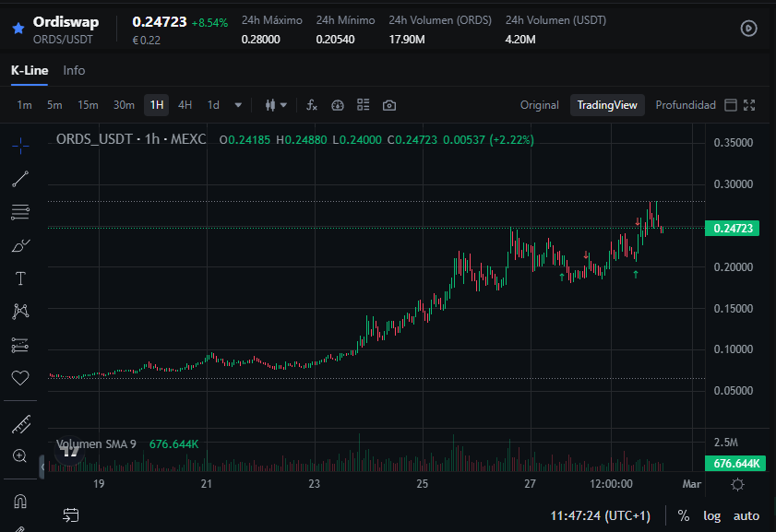Switch to the TradingView chart view

point(607,105)
